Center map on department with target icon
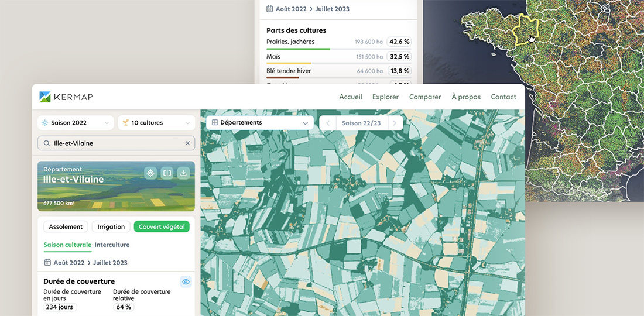The width and height of the screenshot is (644, 316). pyautogui.click(x=150, y=173)
